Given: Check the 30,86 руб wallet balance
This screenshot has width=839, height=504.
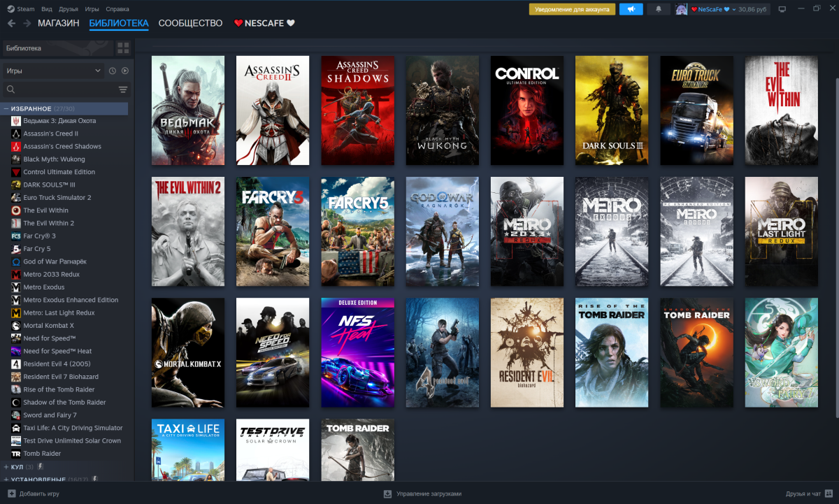Looking at the screenshot, I should [x=753, y=9].
